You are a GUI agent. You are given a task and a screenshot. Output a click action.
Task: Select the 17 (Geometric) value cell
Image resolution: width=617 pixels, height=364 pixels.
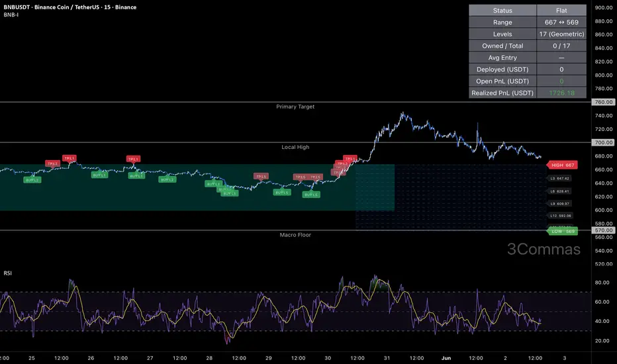tap(561, 34)
